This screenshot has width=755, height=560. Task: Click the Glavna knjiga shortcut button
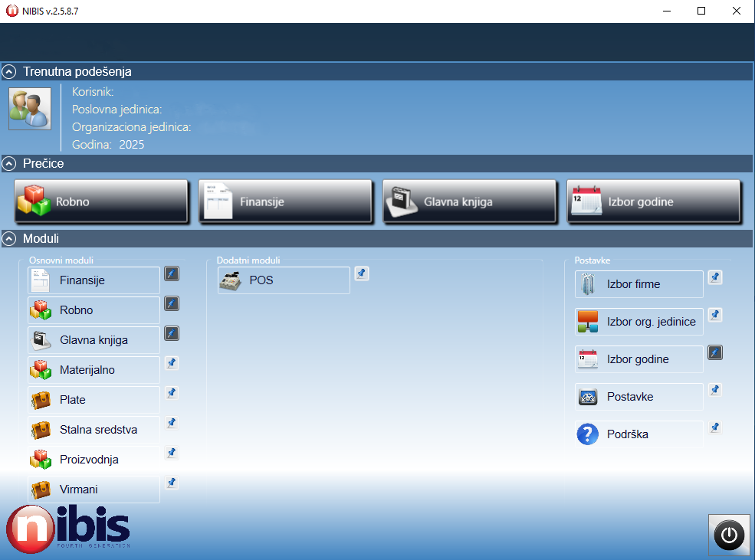tap(469, 202)
